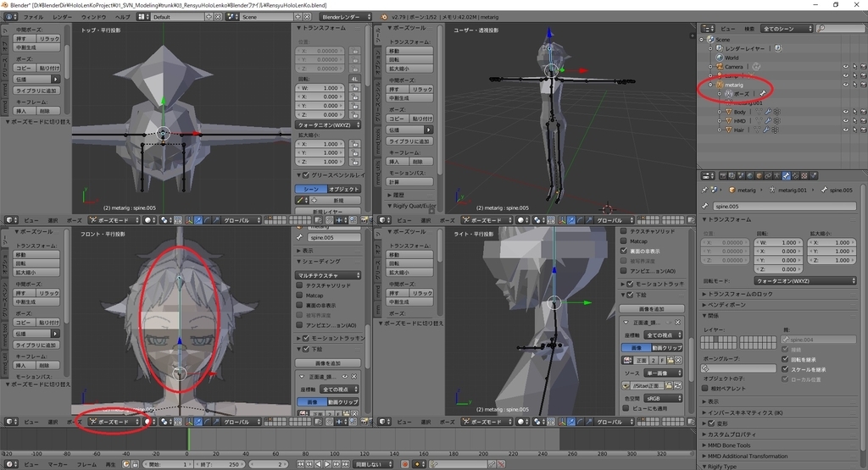Click the bone icon next to ポーズ in outliner
The height and width of the screenshot is (470, 868).
pyautogui.click(x=763, y=93)
